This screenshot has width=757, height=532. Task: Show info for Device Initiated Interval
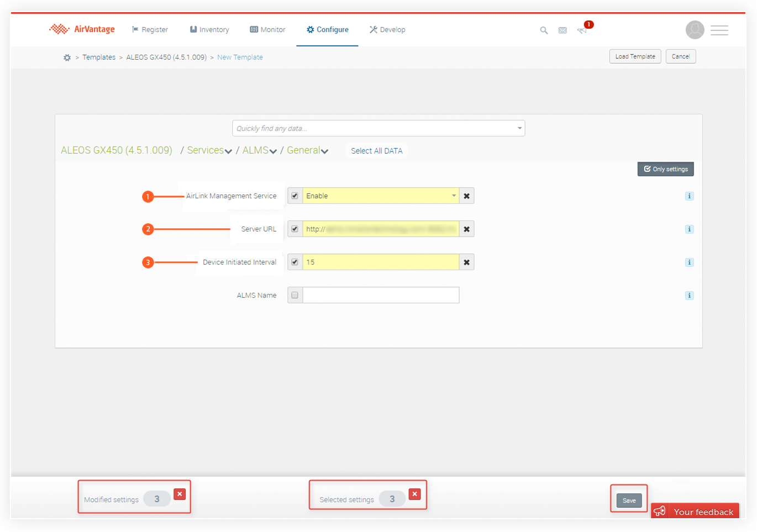click(x=689, y=262)
